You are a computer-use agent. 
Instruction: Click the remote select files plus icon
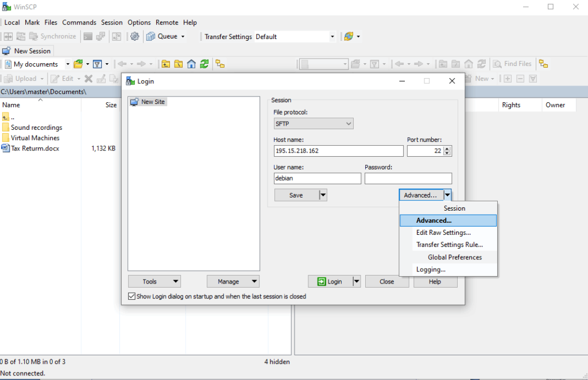point(508,79)
